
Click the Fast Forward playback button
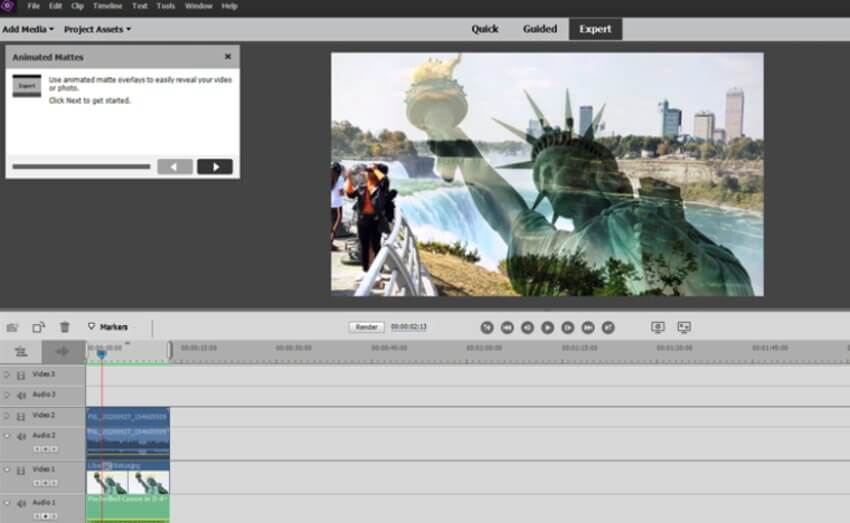click(588, 327)
